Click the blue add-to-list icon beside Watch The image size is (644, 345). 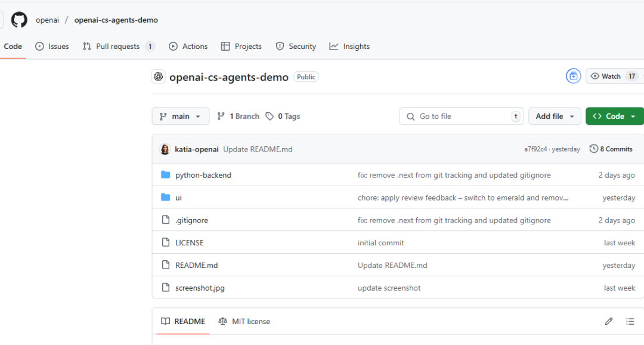click(574, 76)
